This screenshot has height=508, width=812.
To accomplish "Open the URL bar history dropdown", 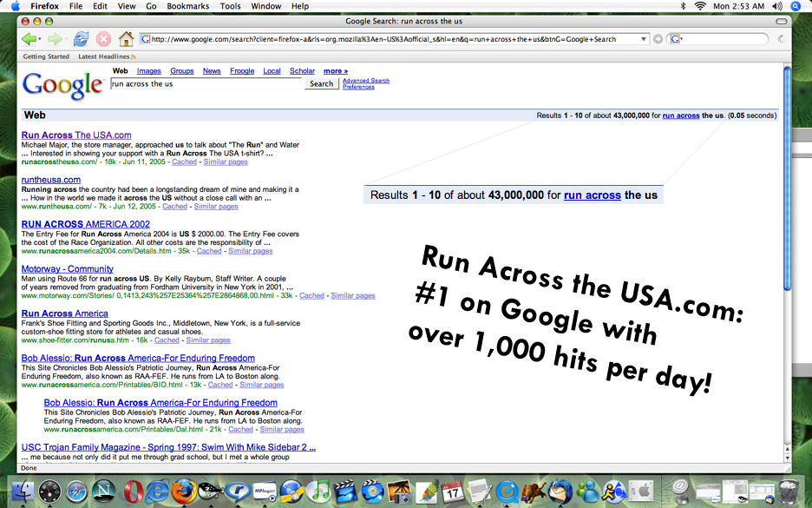I will coord(644,39).
